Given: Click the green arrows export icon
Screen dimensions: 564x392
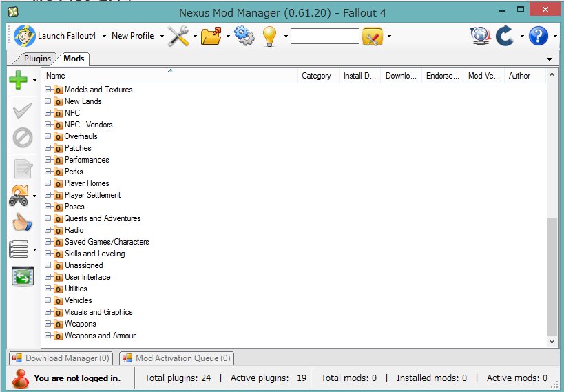Looking at the screenshot, I should [23, 276].
